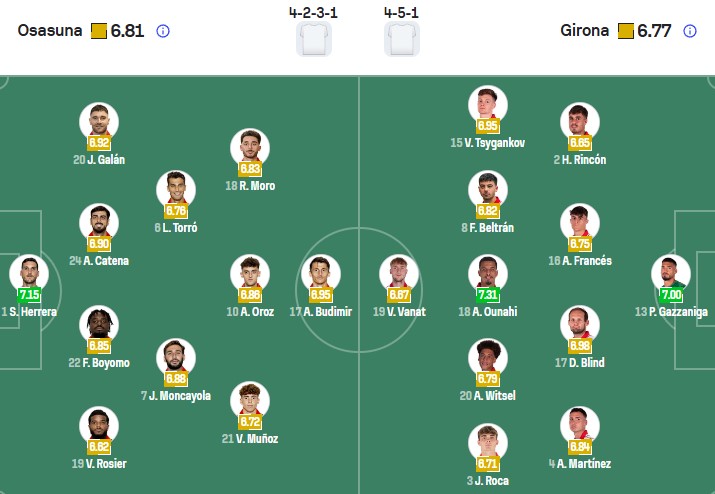Click Girona rating info icon
This screenshot has width=715, height=494.
tap(689, 31)
